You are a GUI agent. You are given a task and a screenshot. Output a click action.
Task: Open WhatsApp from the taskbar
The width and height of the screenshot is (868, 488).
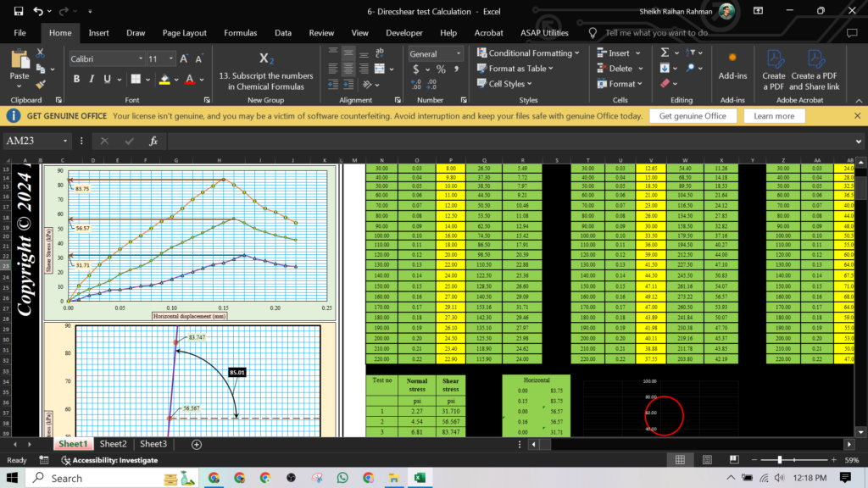[342, 478]
